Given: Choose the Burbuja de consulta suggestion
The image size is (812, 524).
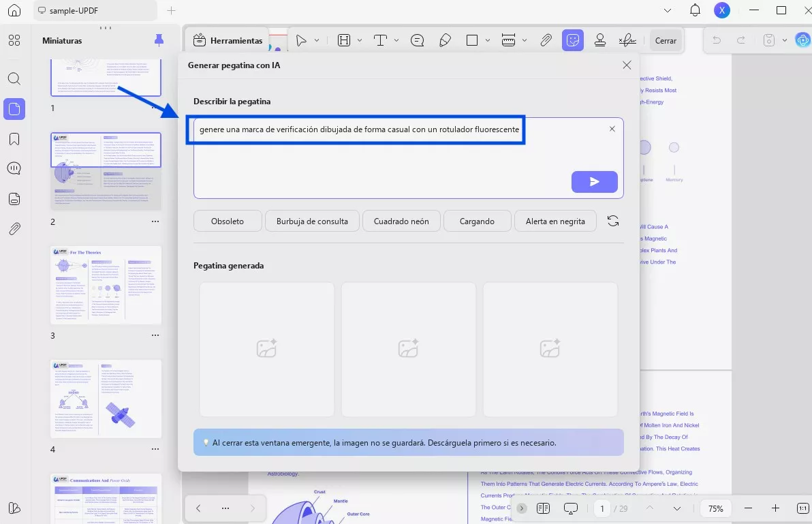Looking at the screenshot, I should [x=312, y=221].
